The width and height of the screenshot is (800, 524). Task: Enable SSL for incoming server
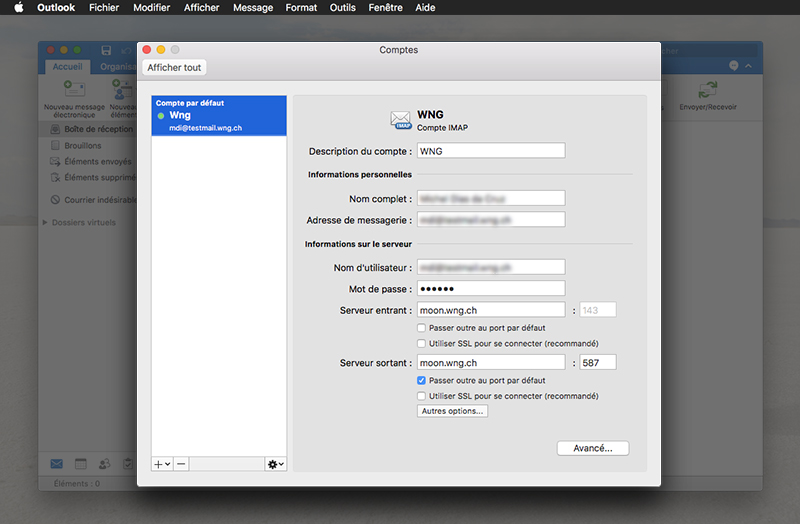point(421,343)
